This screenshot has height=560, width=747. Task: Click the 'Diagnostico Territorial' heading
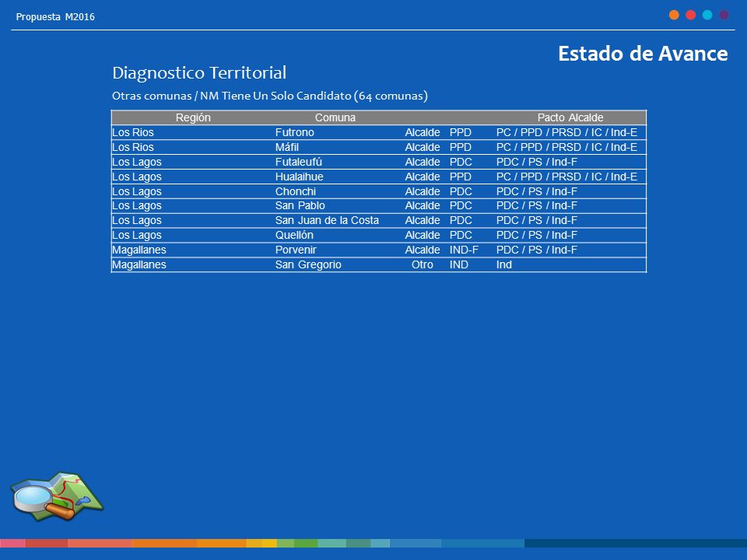tap(199, 73)
